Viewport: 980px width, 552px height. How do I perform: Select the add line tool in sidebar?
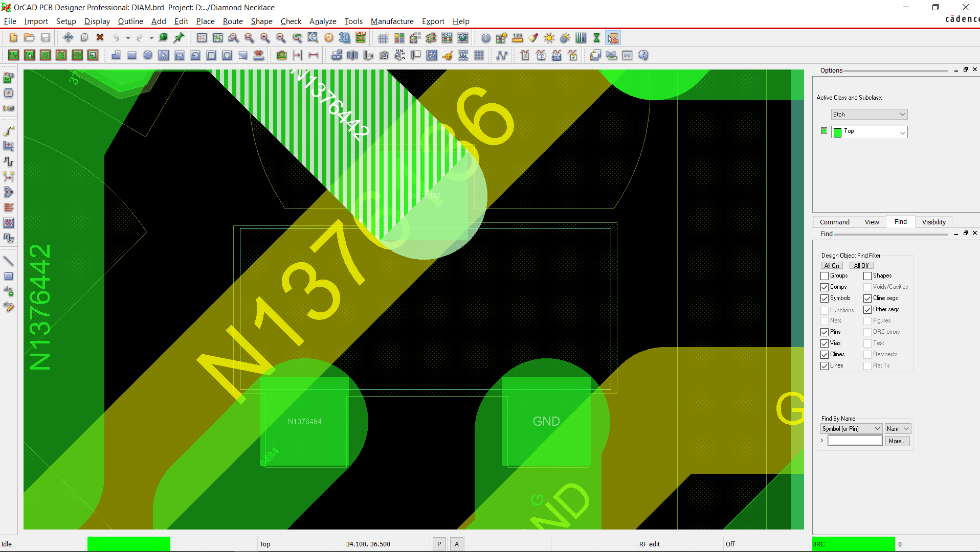[x=9, y=261]
